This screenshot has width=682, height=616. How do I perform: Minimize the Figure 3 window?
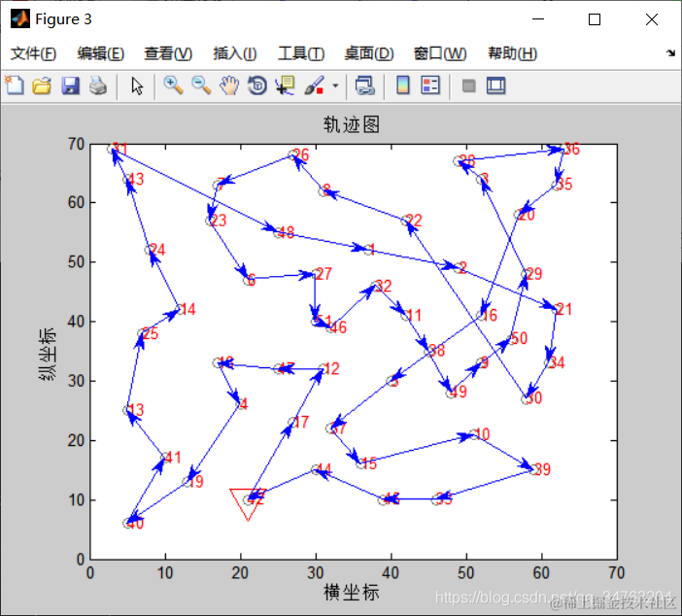538,19
